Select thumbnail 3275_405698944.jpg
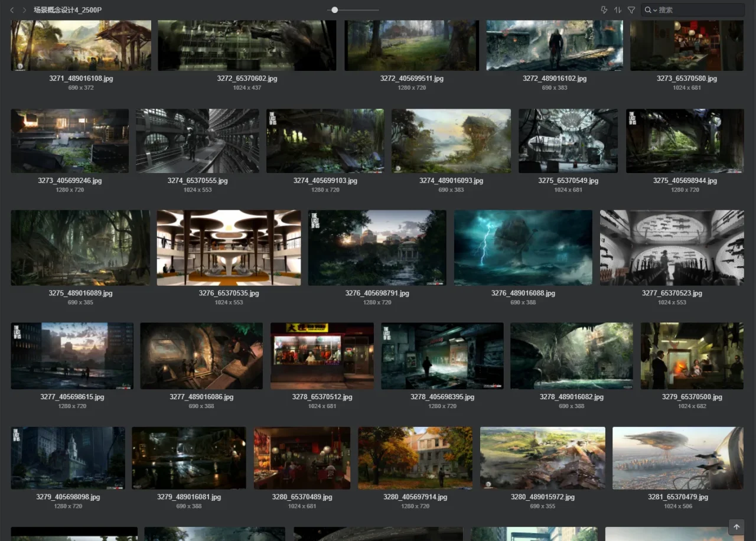 click(685, 141)
